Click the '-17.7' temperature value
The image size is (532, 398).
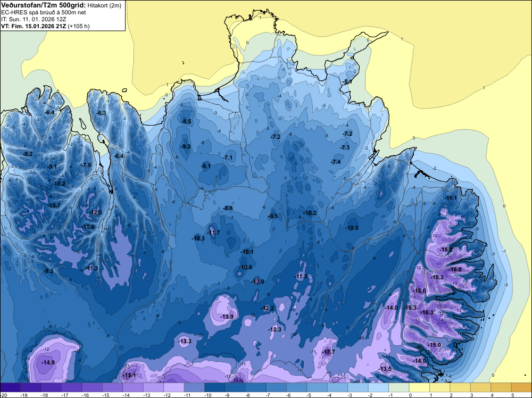click(x=329, y=352)
